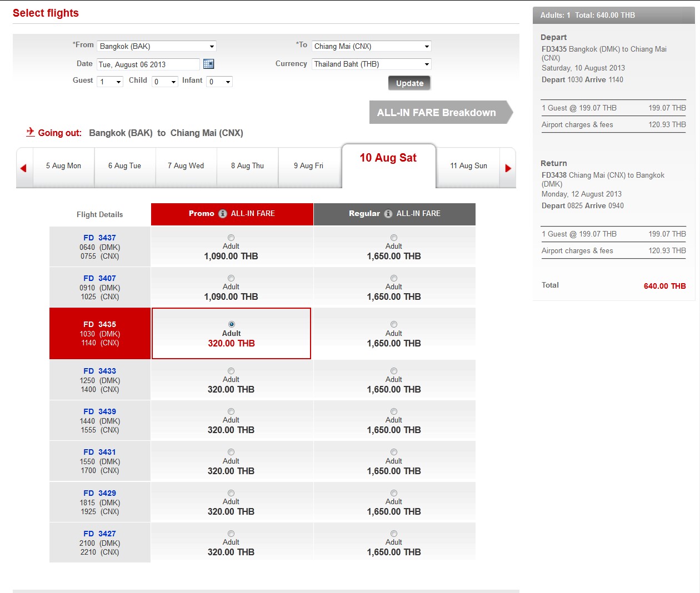This screenshot has height=593, width=700.
Task: Select Promo fare for flight FD 3429
Action: [231, 493]
